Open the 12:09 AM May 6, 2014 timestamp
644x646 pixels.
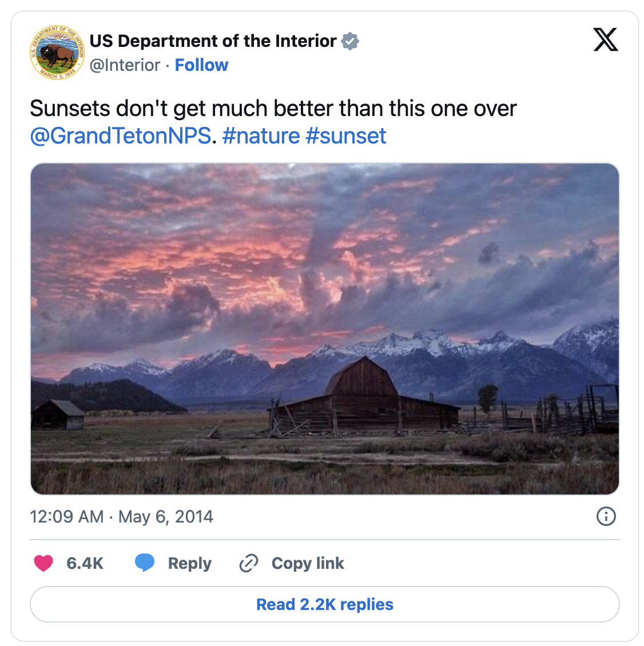click(x=121, y=517)
